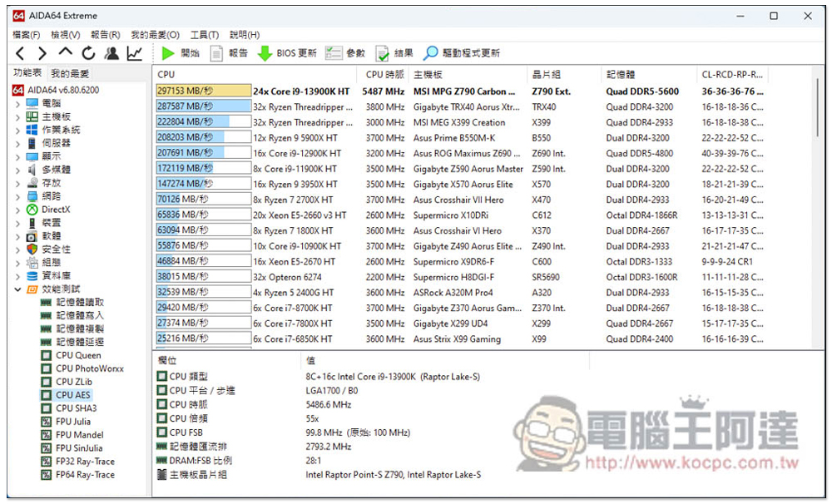Open the graph chart toolbar icon
Image resolution: width=832 pixels, height=504 pixels.
pos(134,53)
